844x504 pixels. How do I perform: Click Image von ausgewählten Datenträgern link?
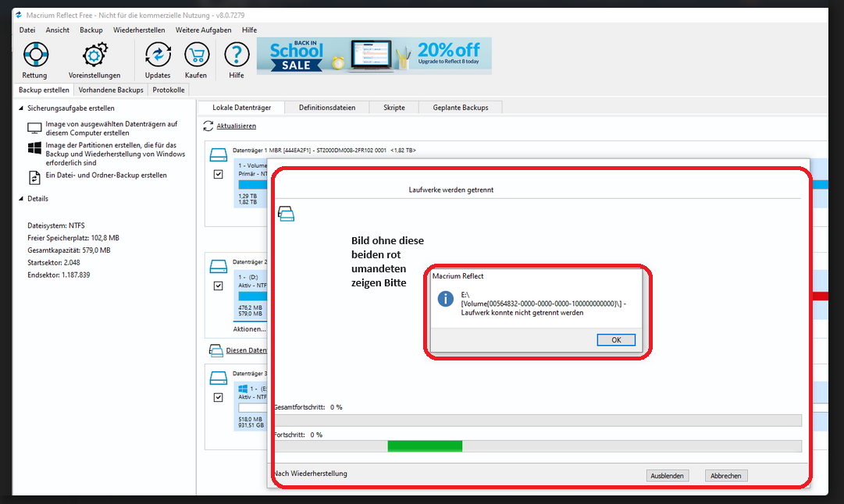tap(112, 129)
